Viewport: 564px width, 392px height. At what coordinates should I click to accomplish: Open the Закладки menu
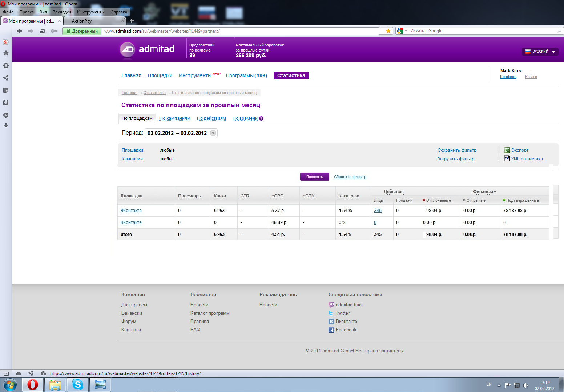pyautogui.click(x=62, y=12)
